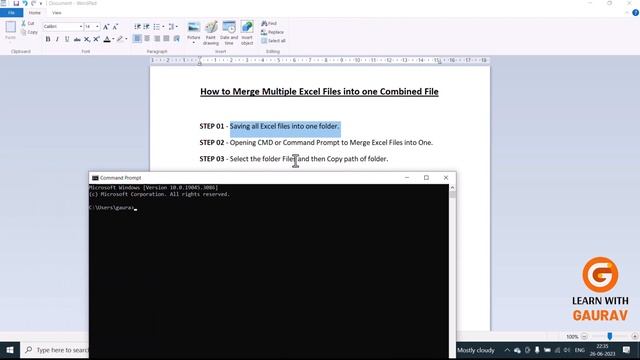Open the font family dropdown
This screenshot has height=360, width=640.
(x=80, y=27)
